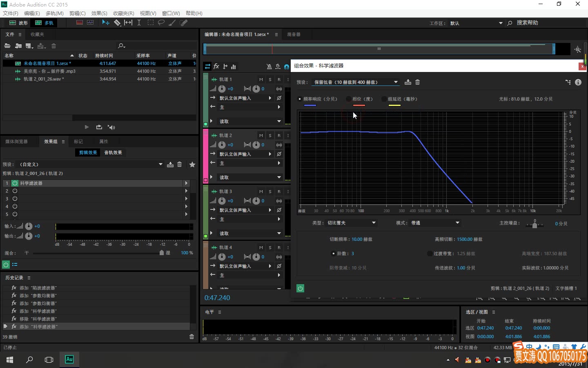Open the 效果(S) menu
Screen dimensions: 588x368
99,13
